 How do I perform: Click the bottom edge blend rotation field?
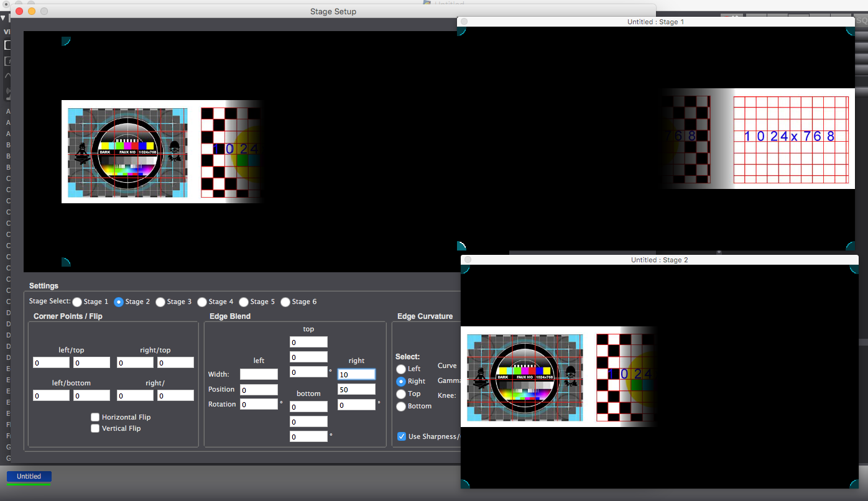tap(308, 436)
